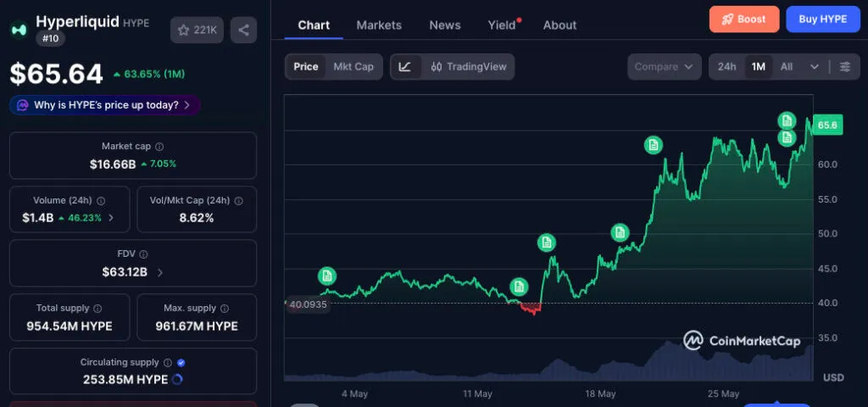Click info icon beside Circulating supply
The height and width of the screenshot is (407, 868).
click(168, 363)
